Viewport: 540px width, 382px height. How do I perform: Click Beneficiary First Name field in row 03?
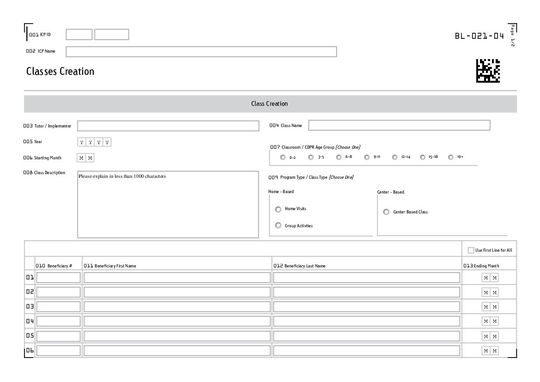tap(177, 307)
